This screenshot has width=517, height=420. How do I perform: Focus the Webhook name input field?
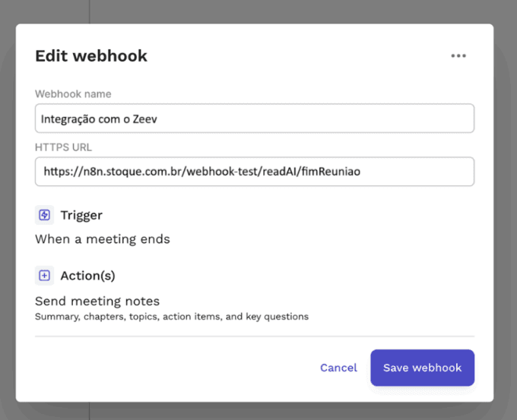254,118
